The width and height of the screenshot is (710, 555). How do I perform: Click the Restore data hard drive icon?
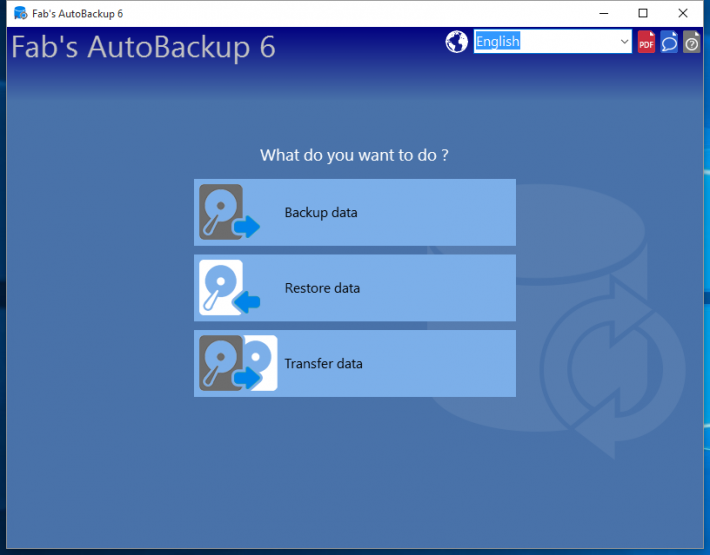pos(230,287)
